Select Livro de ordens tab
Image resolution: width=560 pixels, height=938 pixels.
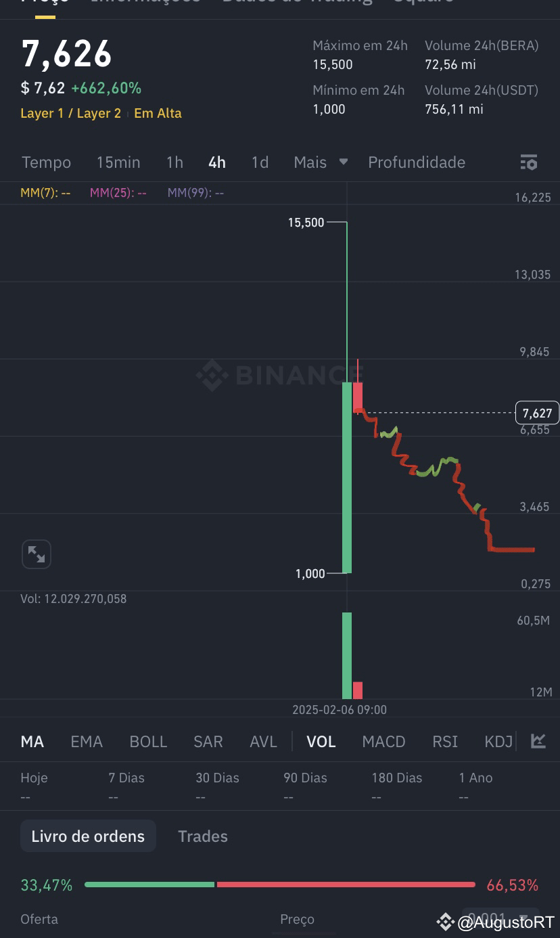(x=88, y=836)
